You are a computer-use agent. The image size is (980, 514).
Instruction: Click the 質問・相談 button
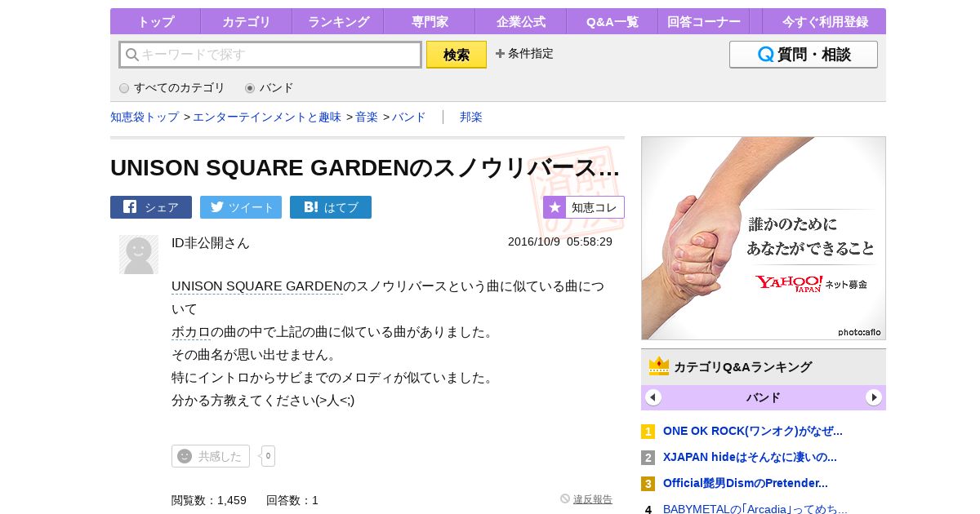coord(804,55)
